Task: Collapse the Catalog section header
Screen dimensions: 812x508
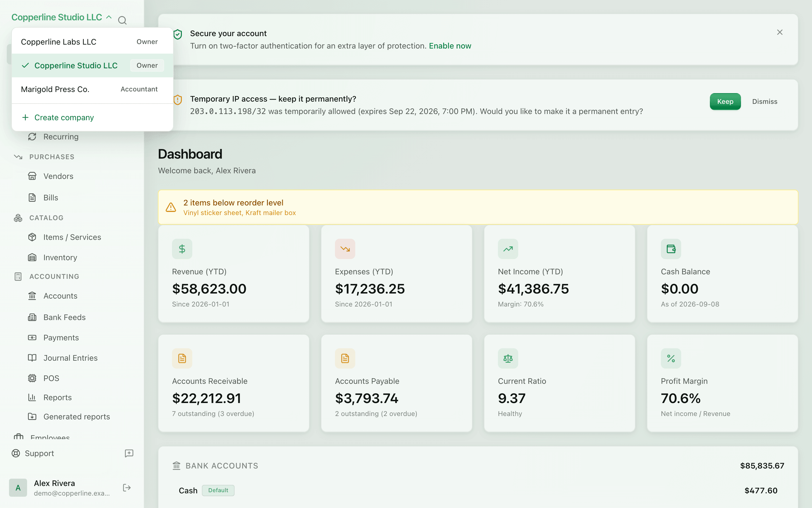Action: [46, 218]
